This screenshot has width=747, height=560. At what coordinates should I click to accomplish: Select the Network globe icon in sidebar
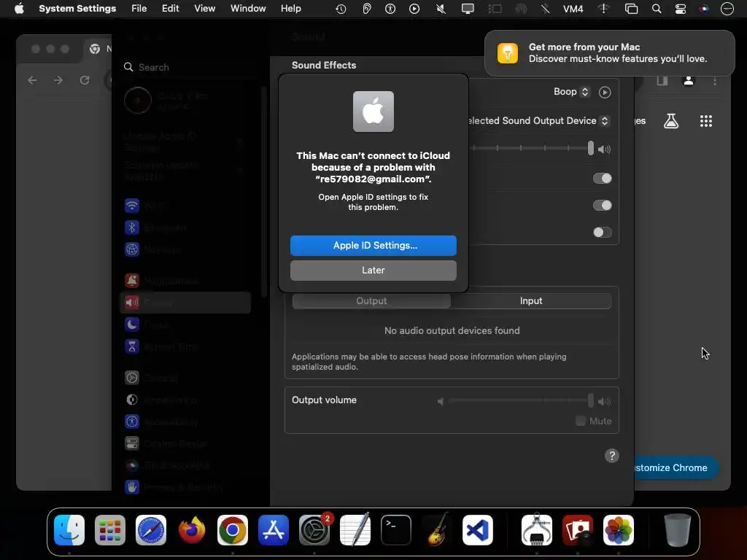[132, 249]
